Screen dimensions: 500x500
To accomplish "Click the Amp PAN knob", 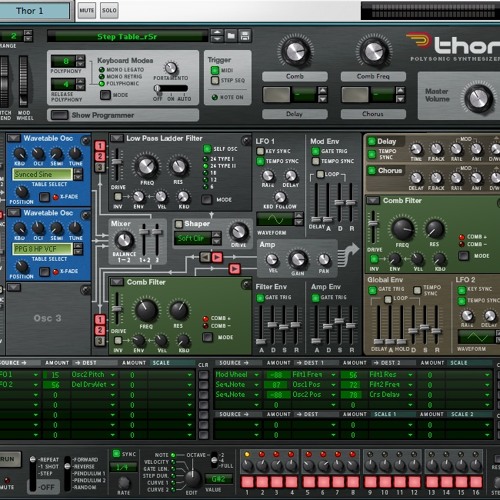I will (x=324, y=259).
